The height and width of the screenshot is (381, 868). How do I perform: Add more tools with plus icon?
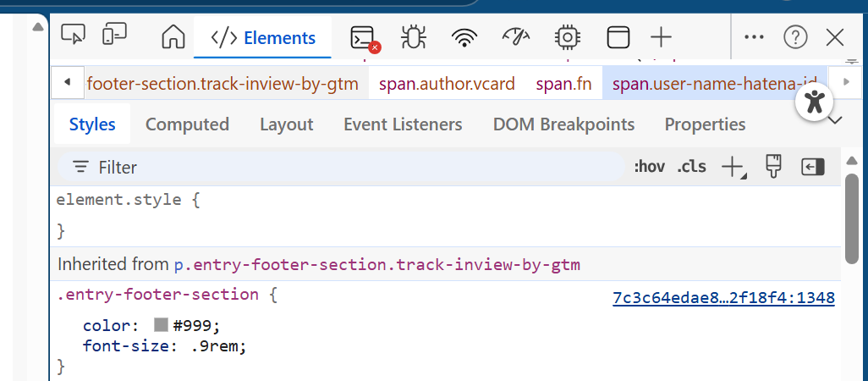pyautogui.click(x=661, y=37)
